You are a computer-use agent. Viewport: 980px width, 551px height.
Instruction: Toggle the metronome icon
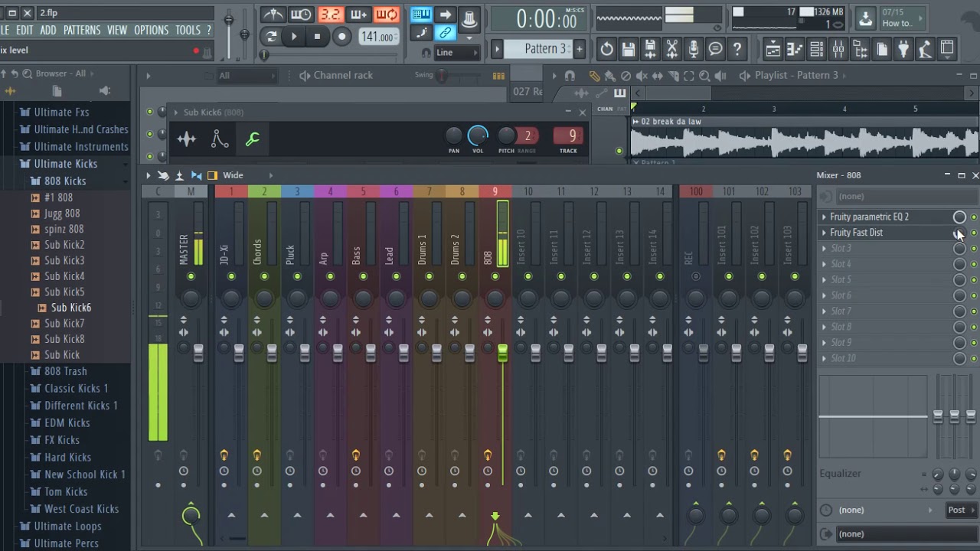pyautogui.click(x=273, y=15)
